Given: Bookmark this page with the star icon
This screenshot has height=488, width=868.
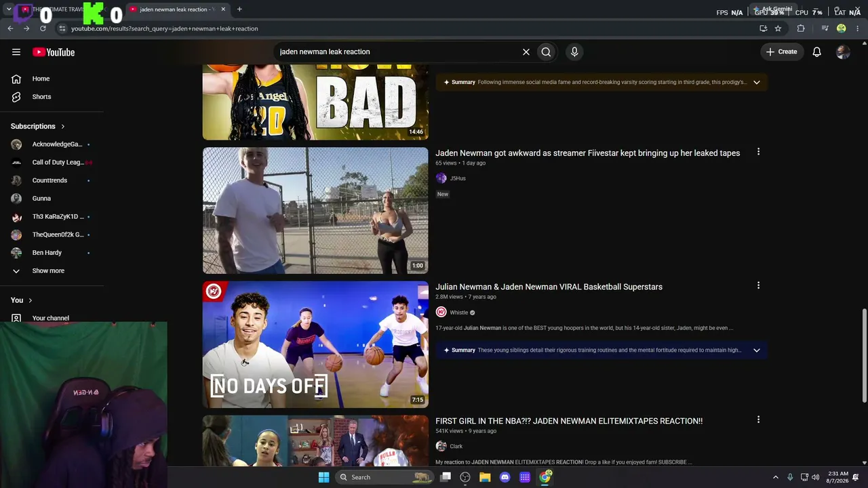Looking at the screenshot, I should (x=778, y=28).
